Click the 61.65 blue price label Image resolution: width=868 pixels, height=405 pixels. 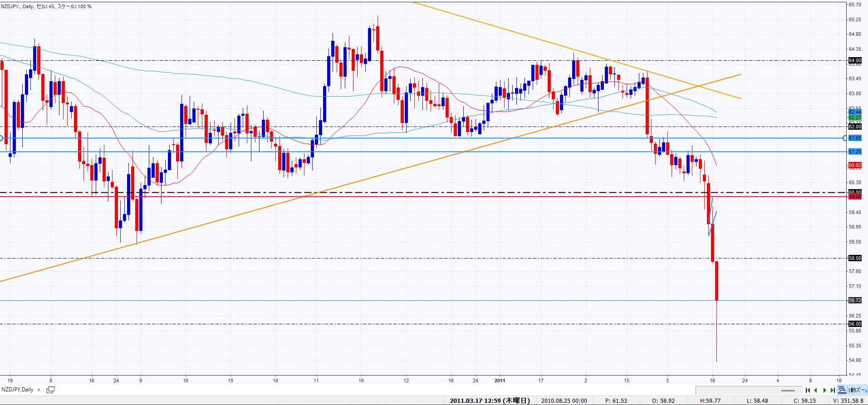tap(855, 138)
